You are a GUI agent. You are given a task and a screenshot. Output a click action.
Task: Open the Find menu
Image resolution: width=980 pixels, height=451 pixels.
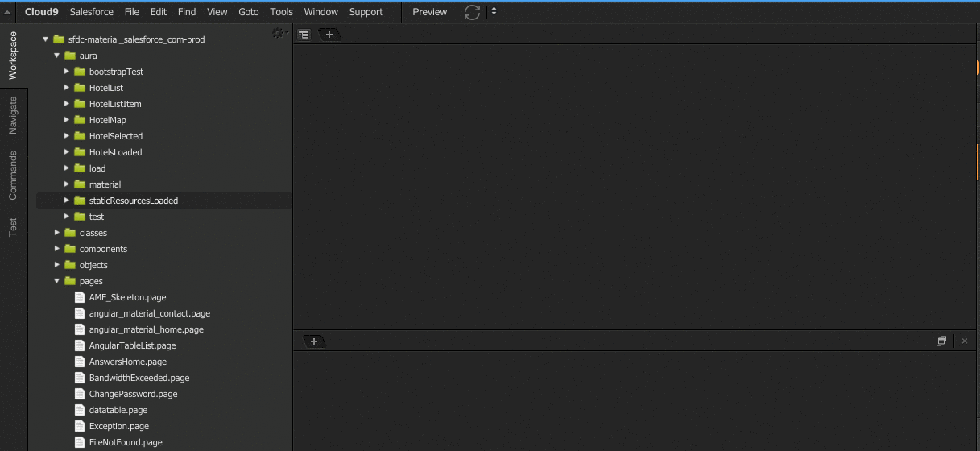pos(187,12)
